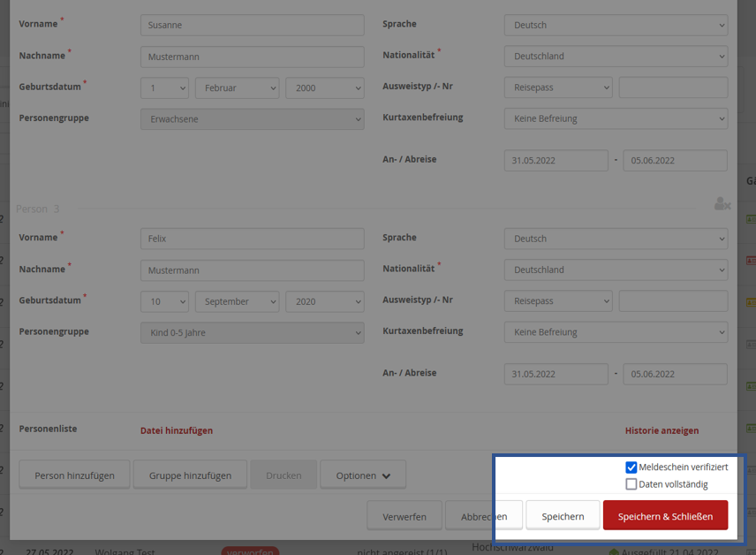This screenshot has height=555, width=756.
Task: Open the Personengruppe dropdown showing Erwachsene
Action: [x=252, y=118]
